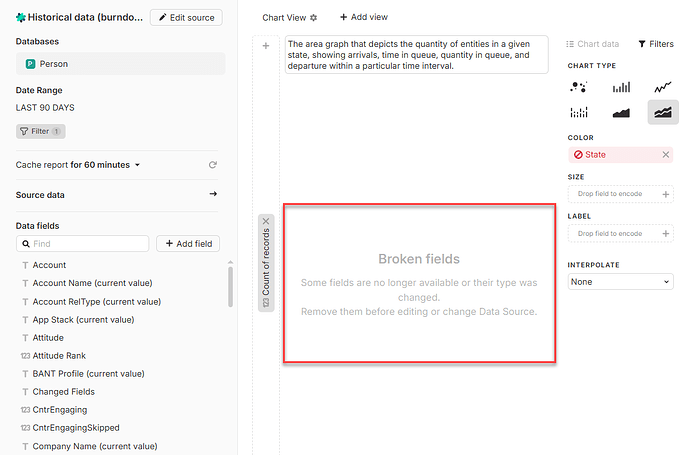This screenshot has width=690, height=455.
Task: Open the Chart data panel
Action: 592,44
